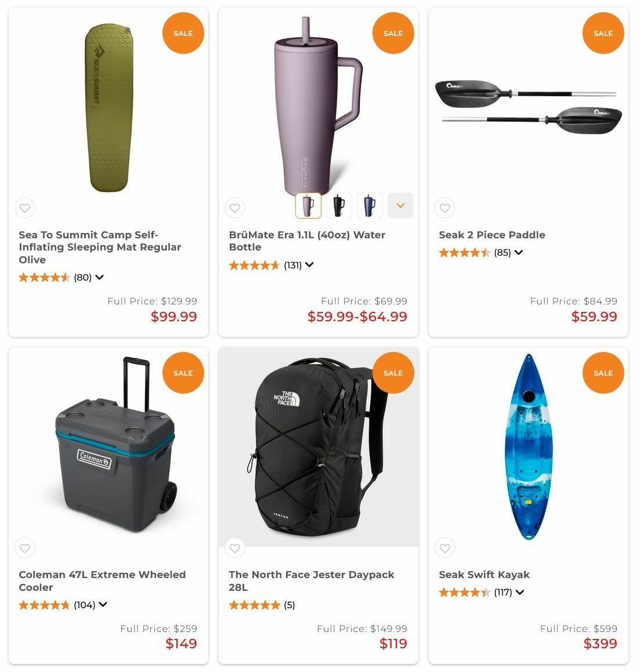This screenshot has height=672, width=640.
Task: Expand more BrüMate color options
Action: [400, 205]
